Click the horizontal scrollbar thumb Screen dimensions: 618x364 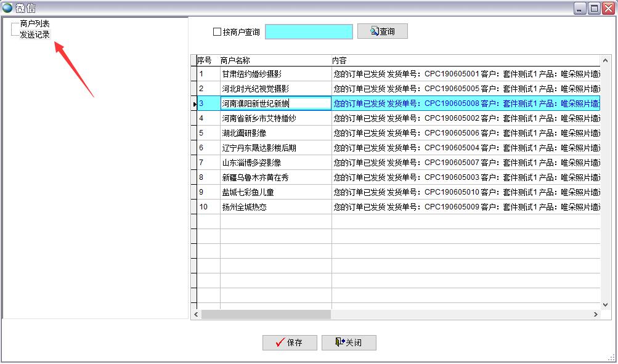(266, 315)
